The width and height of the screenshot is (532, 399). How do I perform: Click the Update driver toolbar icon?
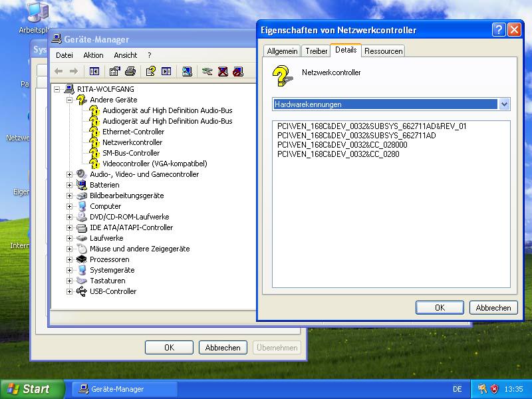click(207, 71)
